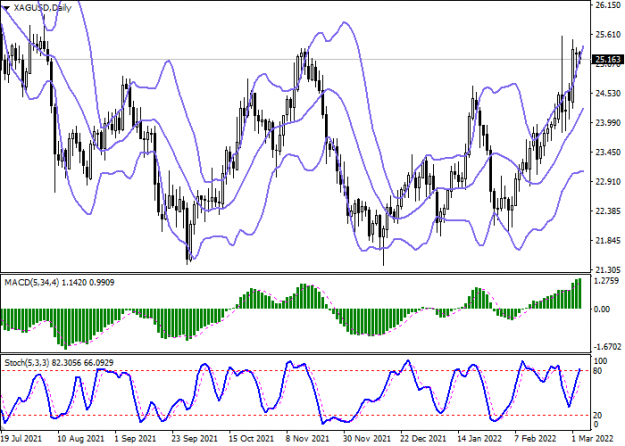This screenshot has height=446, width=625.
Task: Click the 30 Nov 2021 date label
Action: click(367, 439)
